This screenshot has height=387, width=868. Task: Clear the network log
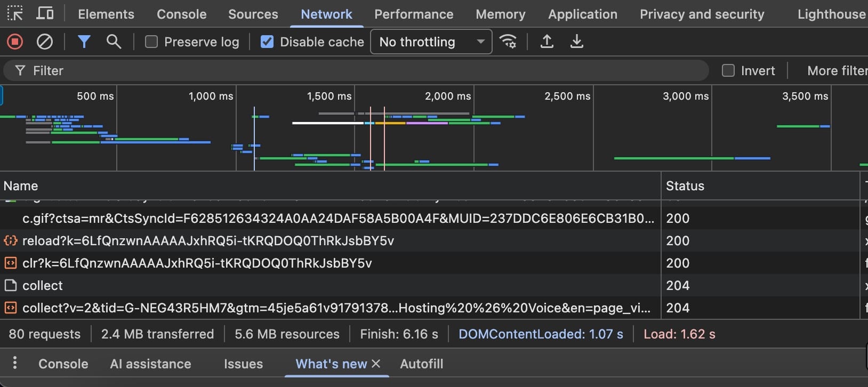pos(45,42)
